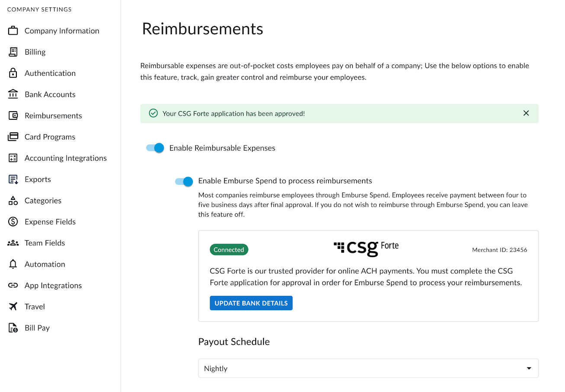565x392 pixels.
Task: Open the Authentication lock icon
Action: (x=13, y=73)
